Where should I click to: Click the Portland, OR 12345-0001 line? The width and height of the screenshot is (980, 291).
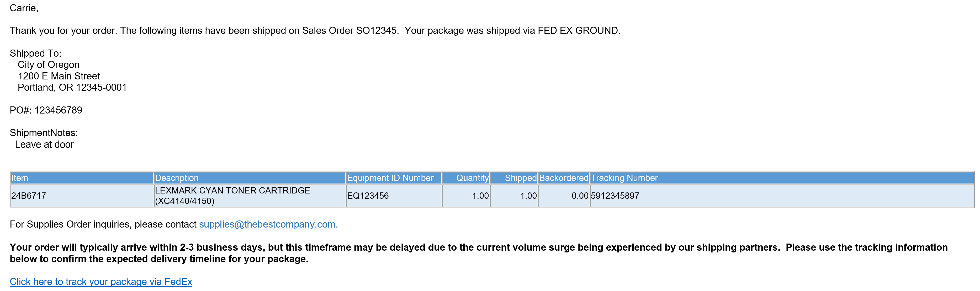pyautogui.click(x=72, y=87)
